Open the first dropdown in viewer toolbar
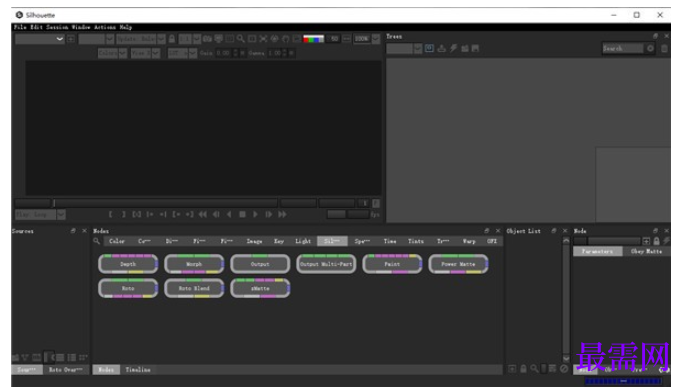Viewport: 688px width, 388px height. 39,39
